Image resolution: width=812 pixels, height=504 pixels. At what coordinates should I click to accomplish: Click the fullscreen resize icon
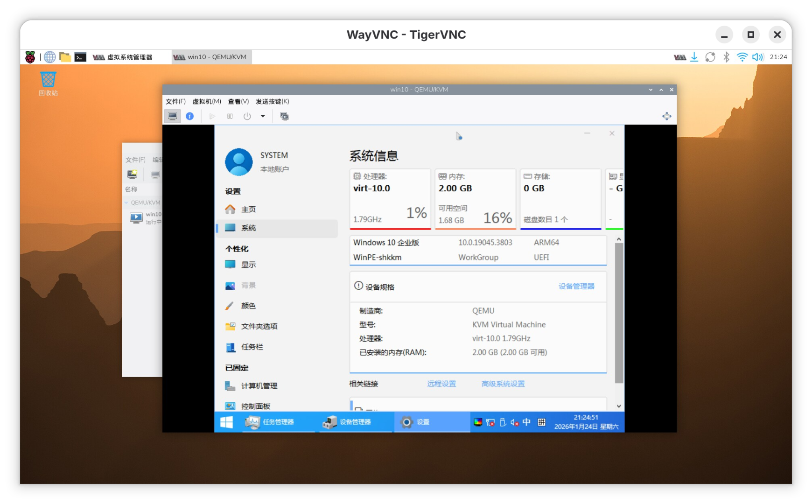click(666, 116)
